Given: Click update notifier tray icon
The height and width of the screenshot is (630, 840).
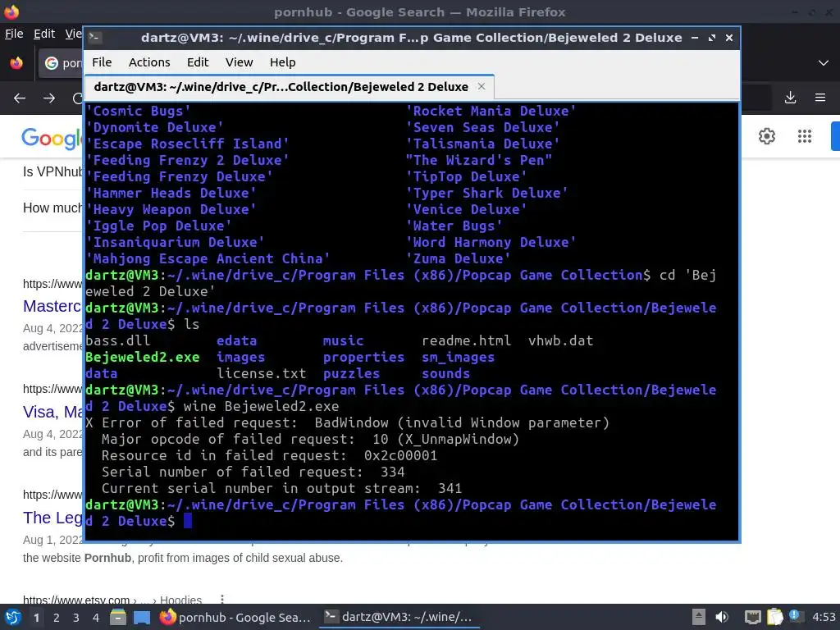Looking at the screenshot, I should click(x=795, y=616).
